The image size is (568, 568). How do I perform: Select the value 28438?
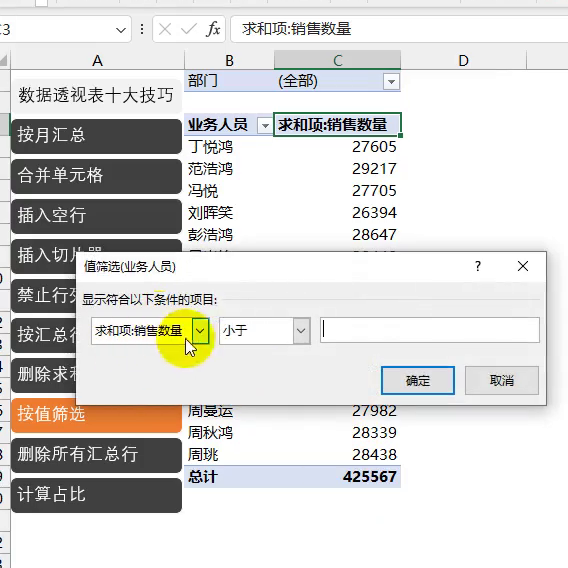(x=374, y=455)
